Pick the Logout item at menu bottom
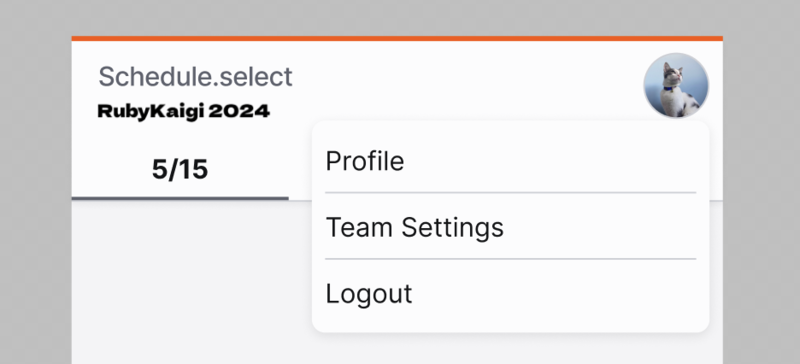 click(x=510, y=294)
